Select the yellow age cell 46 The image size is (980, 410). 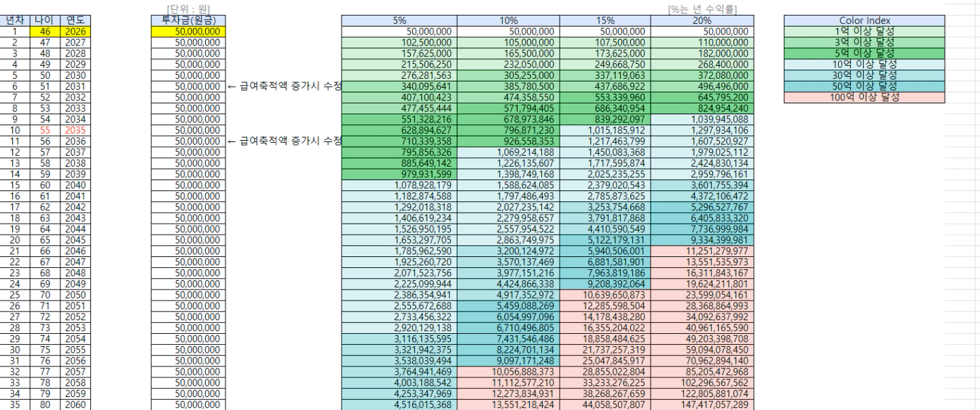(45, 31)
